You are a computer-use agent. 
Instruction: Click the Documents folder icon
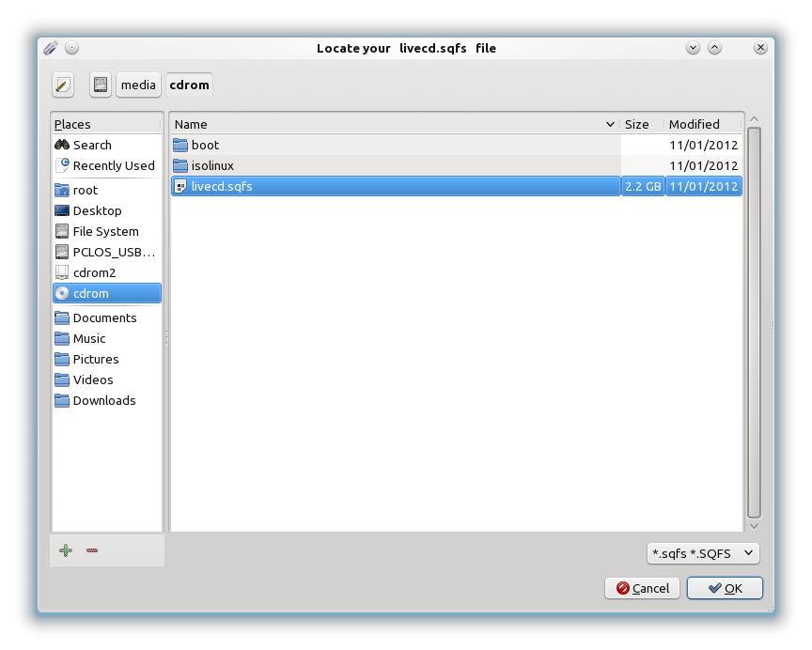[x=62, y=317]
